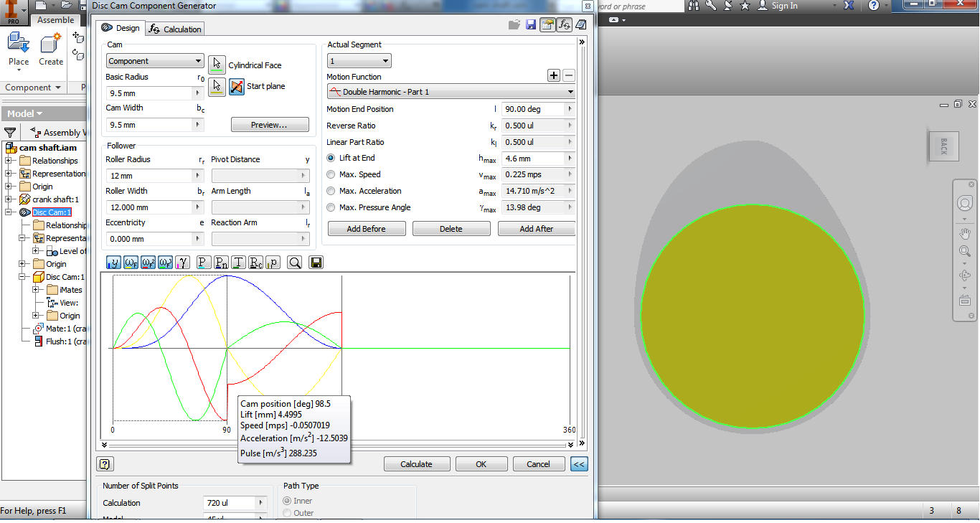Screen dimensions: 980x523
Task: Show the force P graph curve
Action: point(204,263)
